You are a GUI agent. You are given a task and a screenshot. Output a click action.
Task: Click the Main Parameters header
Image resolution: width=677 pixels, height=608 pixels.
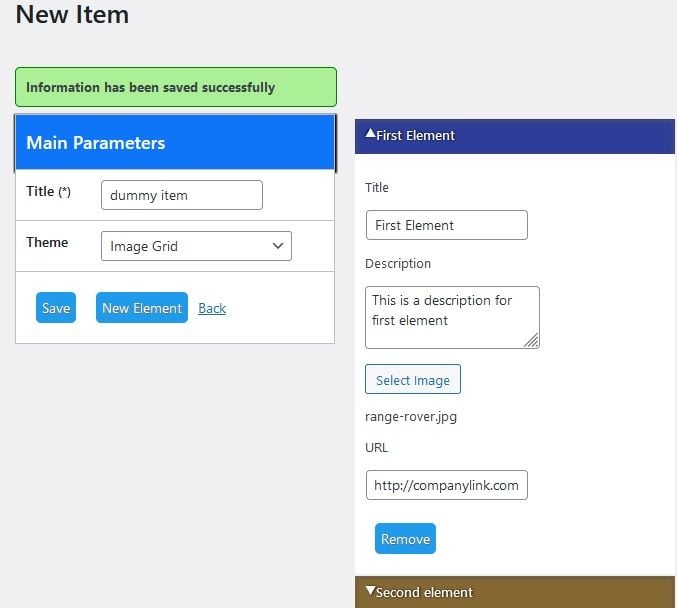coord(175,143)
